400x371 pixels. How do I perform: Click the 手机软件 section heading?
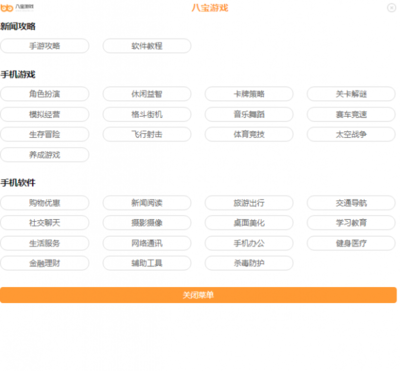(18, 183)
